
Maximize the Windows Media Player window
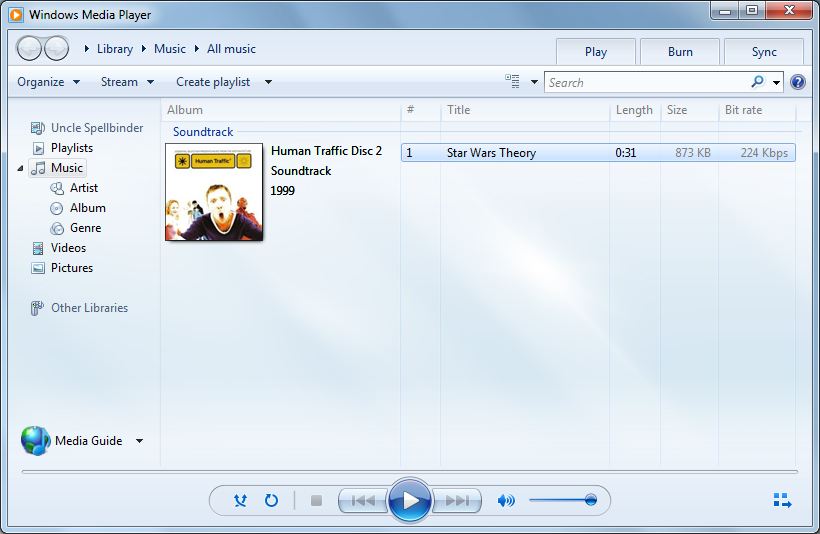(752, 10)
